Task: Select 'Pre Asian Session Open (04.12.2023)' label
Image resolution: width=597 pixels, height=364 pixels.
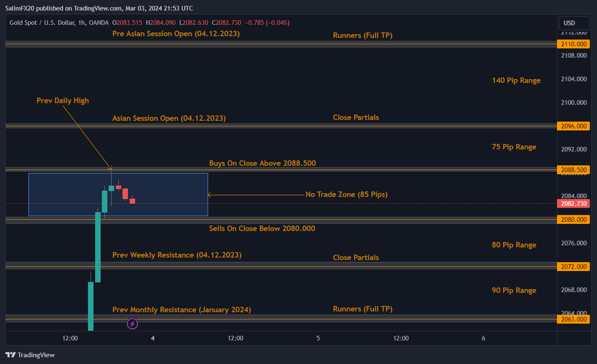Action: (x=176, y=34)
